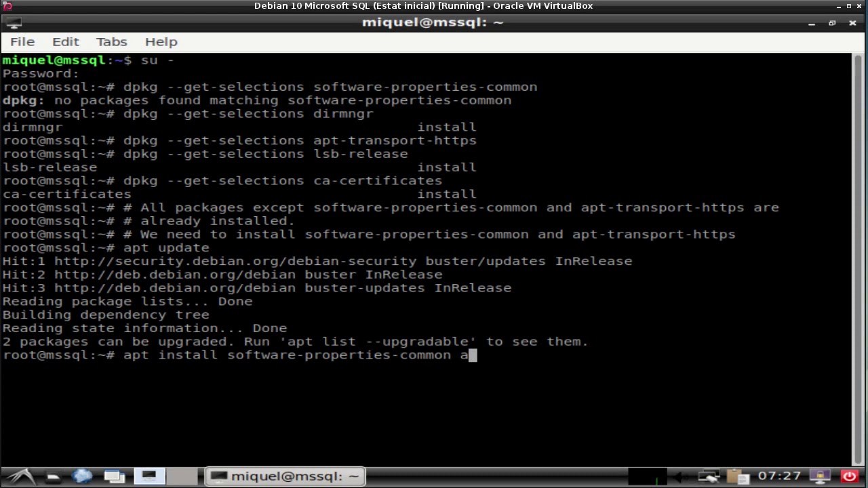The image size is (868, 488).
Task: Open the CPU usage monitor in panel
Action: 648,476
